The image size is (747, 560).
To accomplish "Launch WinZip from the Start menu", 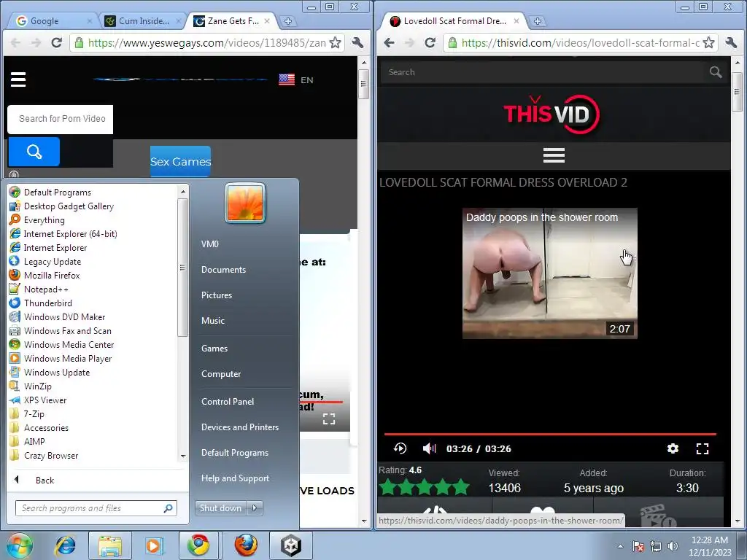I will pos(37,386).
